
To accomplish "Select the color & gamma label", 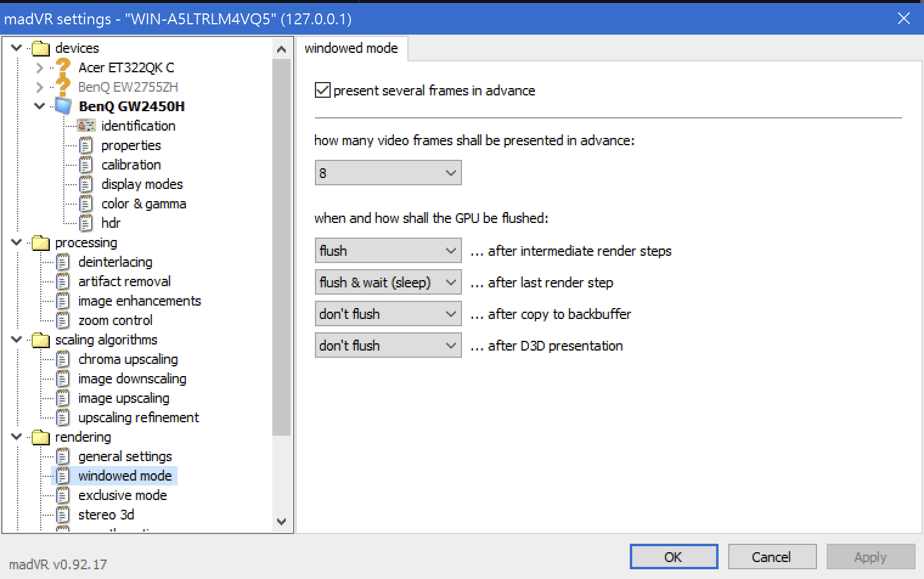I will pyautogui.click(x=143, y=204).
